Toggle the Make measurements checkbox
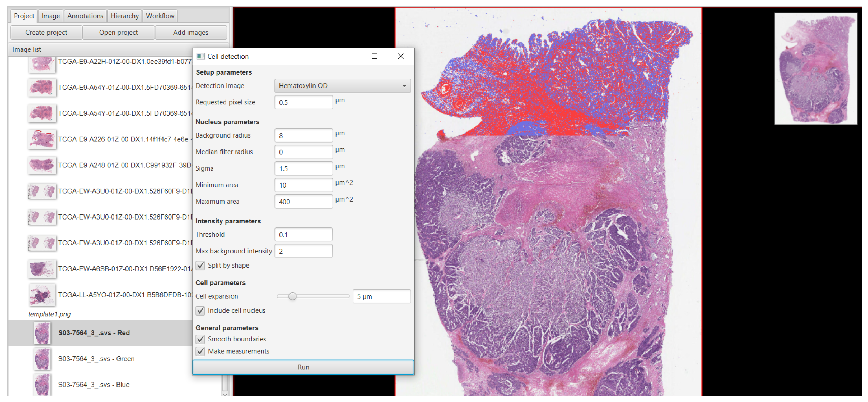 pyautogui.click(x=200, y=351)
